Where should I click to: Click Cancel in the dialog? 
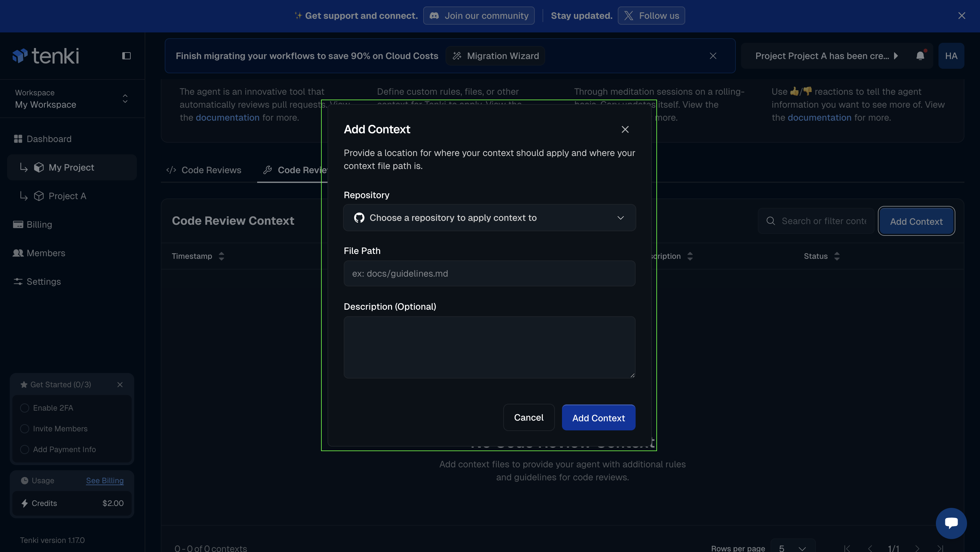coord(528,417)
